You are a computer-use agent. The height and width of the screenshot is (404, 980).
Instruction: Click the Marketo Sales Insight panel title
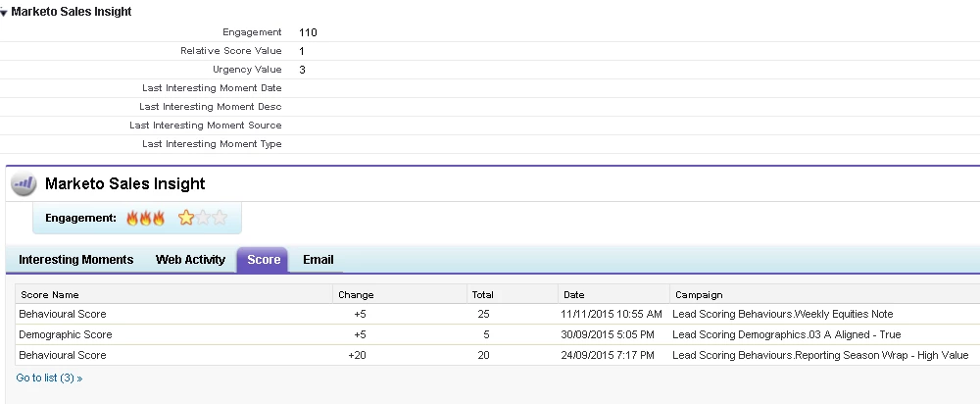coord(125,184)
